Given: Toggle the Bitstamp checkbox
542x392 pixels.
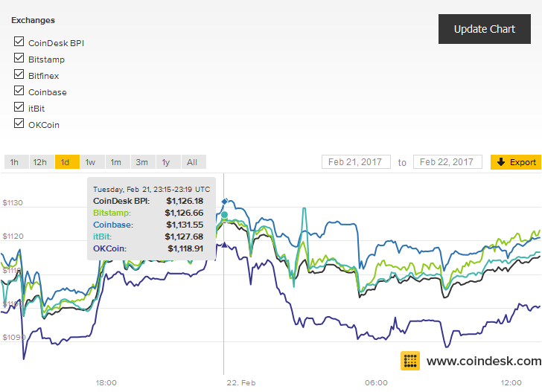Looking at the screenshot, I should click(x=19, y=58).
